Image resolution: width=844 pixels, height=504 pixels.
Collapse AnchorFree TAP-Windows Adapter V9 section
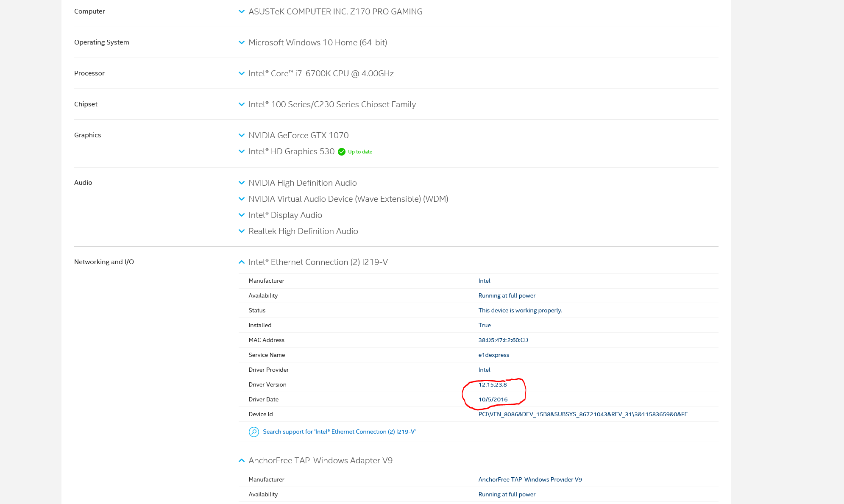[x=242, y=460]
